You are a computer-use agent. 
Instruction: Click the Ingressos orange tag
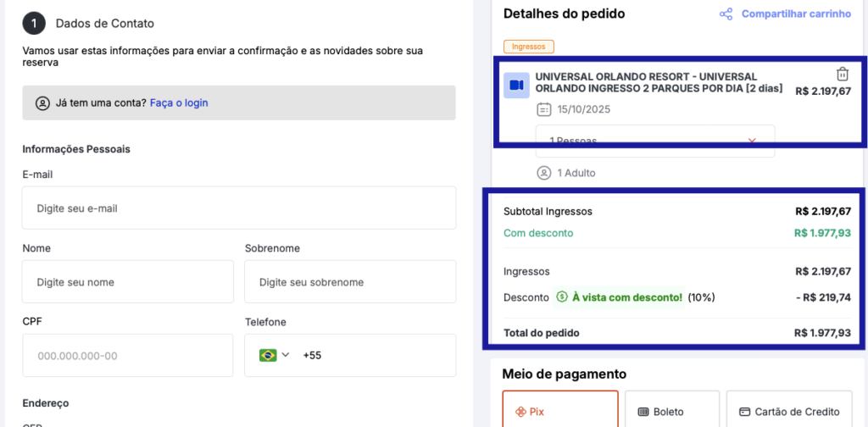[529, 47]
